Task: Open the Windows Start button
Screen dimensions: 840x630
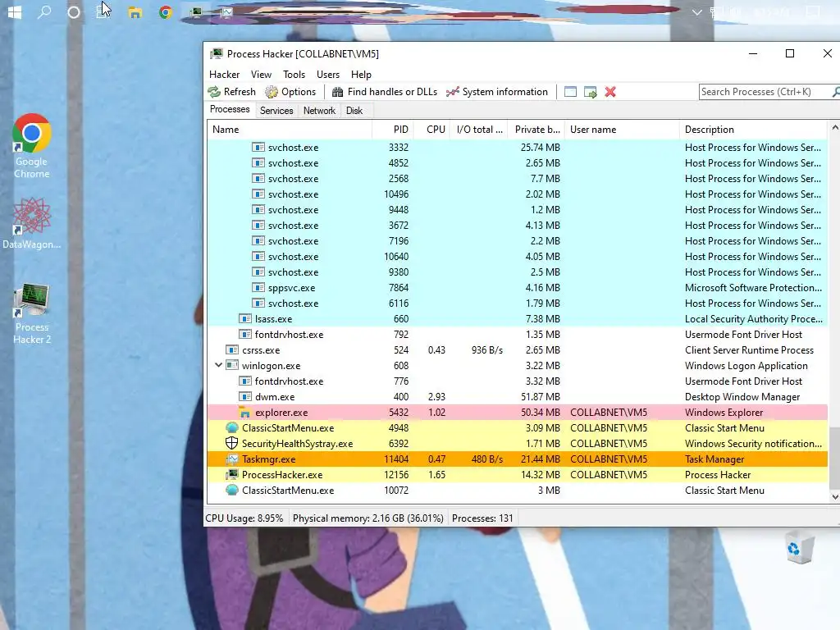Action: pos(15,11)
